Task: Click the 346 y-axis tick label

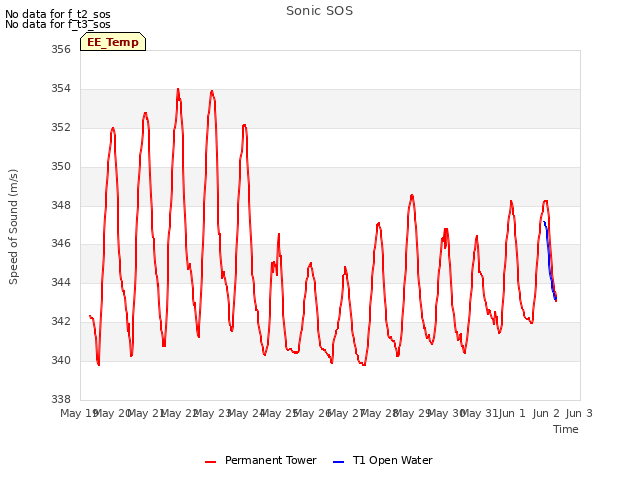Action: 60,244
